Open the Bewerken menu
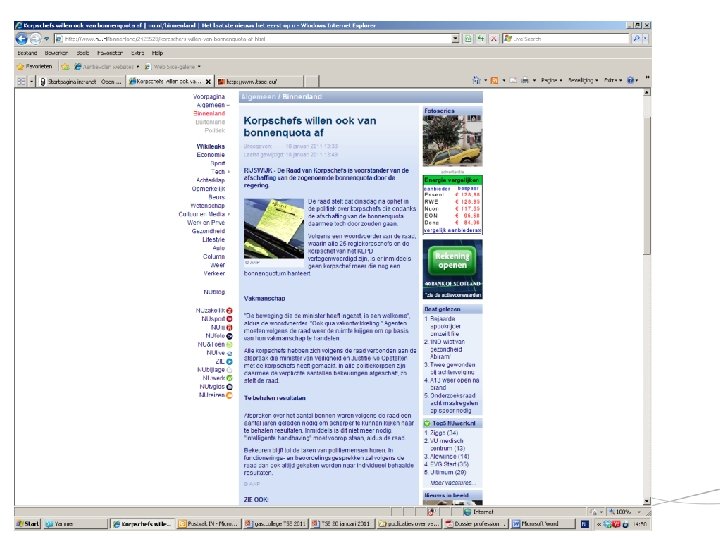The image size is (720, 540). tap(56, 53)
